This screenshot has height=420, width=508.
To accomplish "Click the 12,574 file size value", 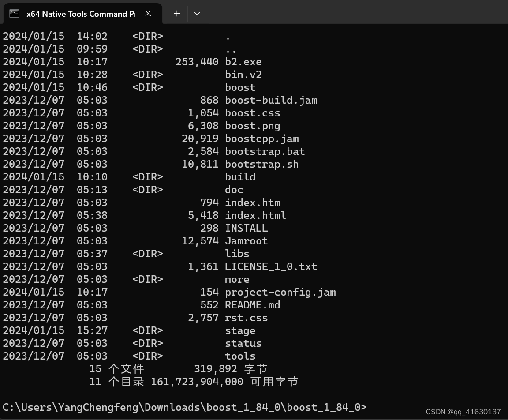I will [200, 241].
